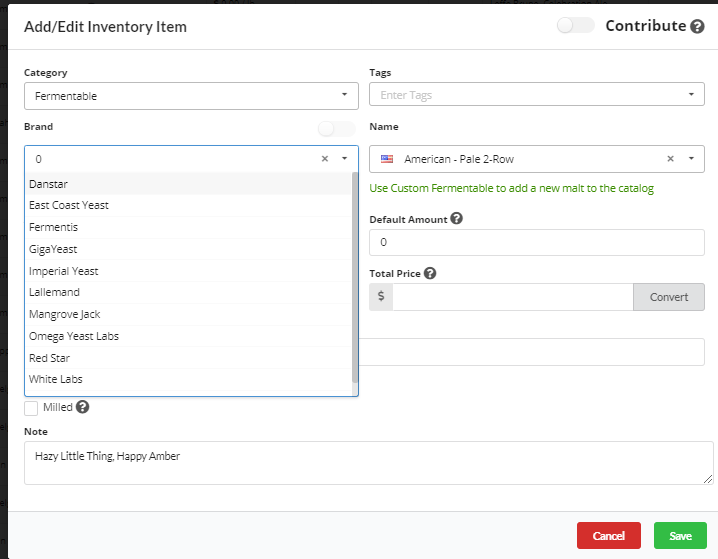Open the Contribute help question-mark icon

coord(697,27)
